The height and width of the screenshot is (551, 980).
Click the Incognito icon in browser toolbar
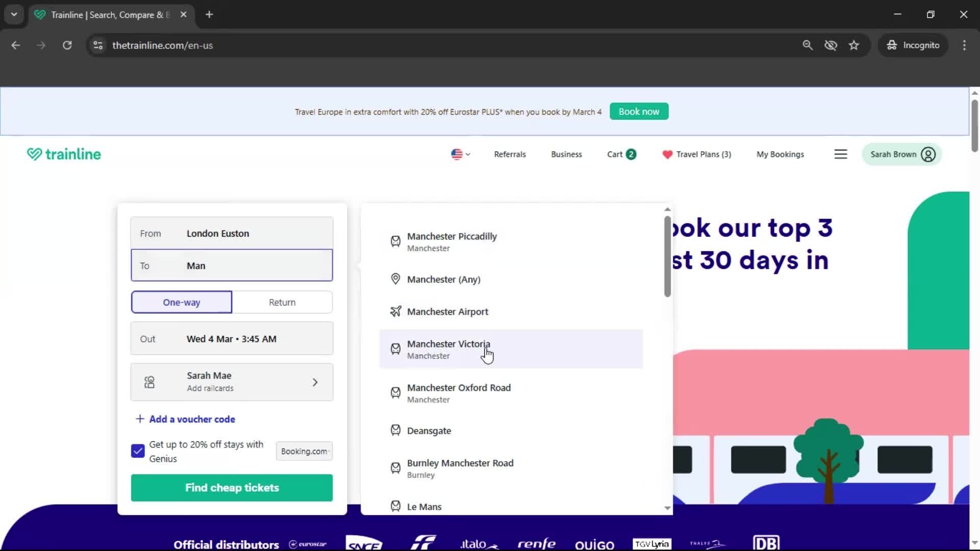(891, 45)
